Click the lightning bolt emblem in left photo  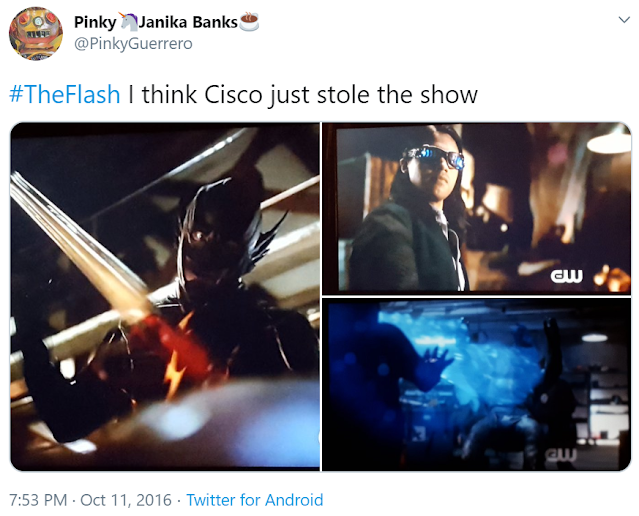[x=176, y=372]
